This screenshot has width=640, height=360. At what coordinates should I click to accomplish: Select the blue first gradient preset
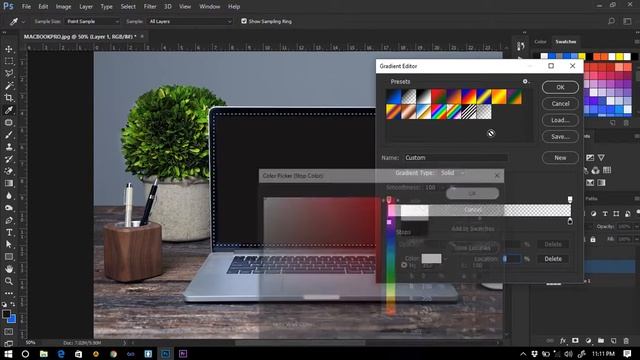point(393,97)
